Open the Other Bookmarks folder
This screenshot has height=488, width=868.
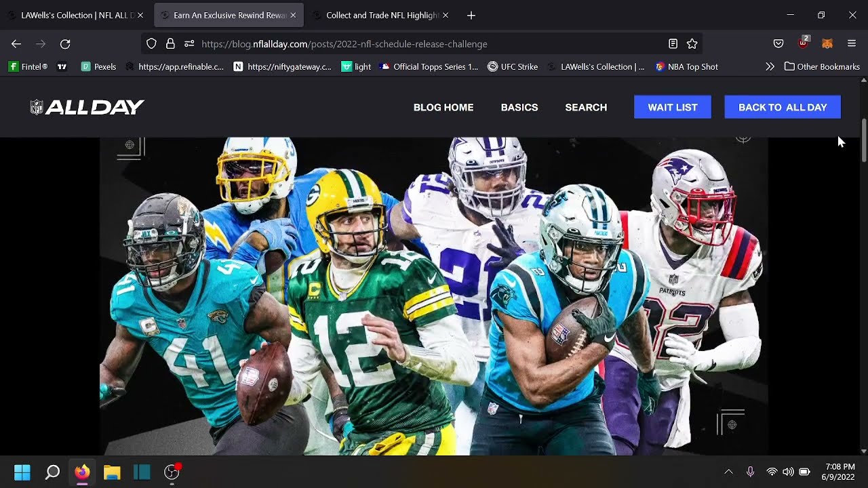pyautogui.click(x=822, y=66)
